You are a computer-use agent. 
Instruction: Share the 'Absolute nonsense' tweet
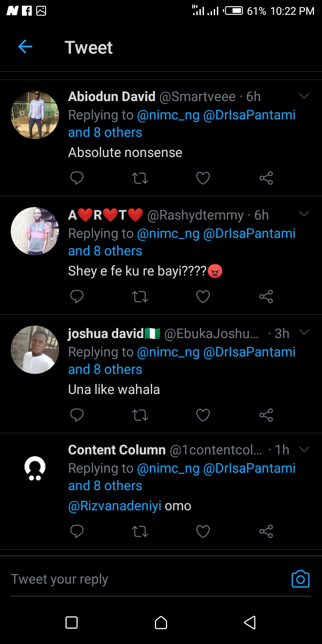(266, 178)
